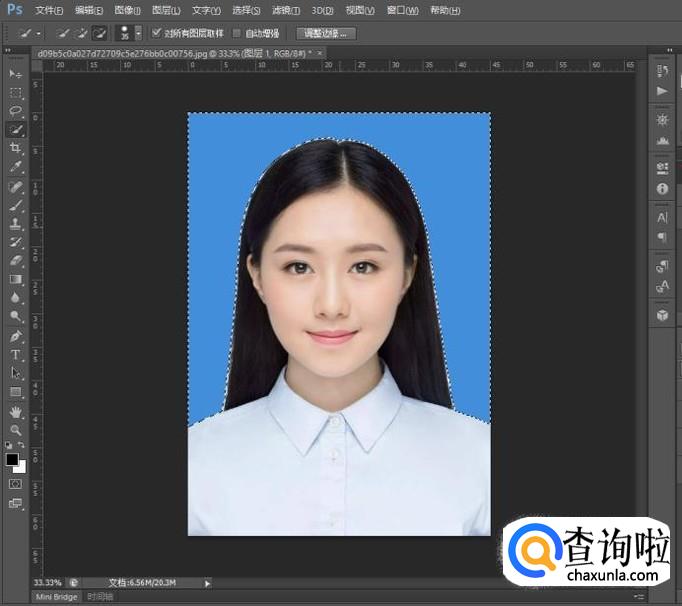Click the 调整边缘 button
The width and height of the screenshot is (682, 606).
pyautogui.click(x=325, y=33)
